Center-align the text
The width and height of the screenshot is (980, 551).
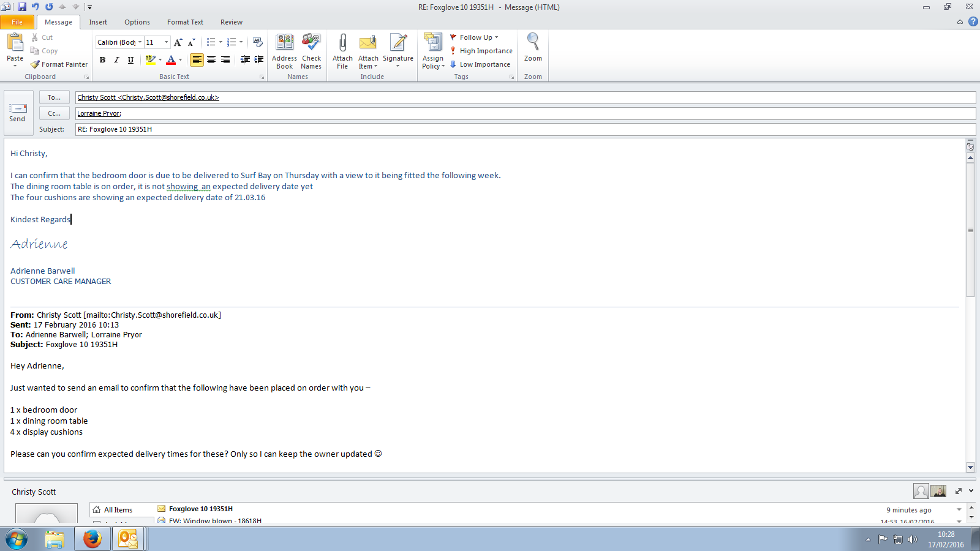point(211,60)
